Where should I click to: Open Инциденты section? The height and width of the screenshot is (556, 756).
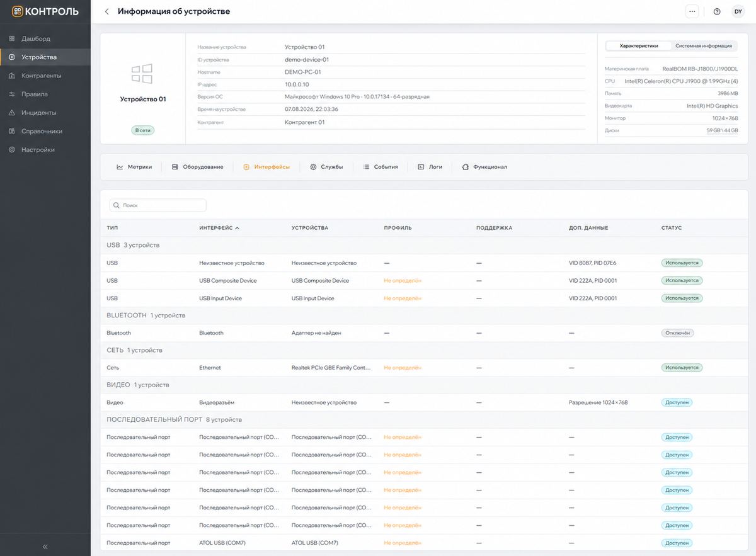coord(45,113)
